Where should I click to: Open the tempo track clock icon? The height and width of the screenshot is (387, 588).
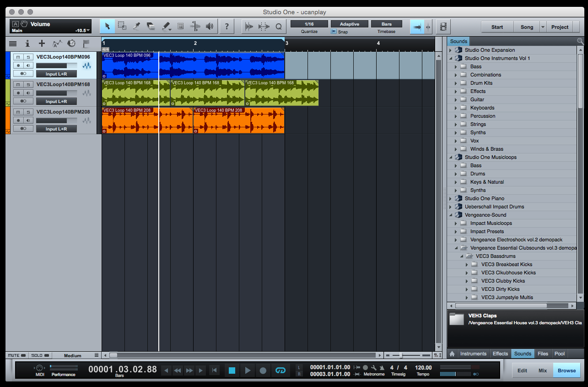click(71, 44)
